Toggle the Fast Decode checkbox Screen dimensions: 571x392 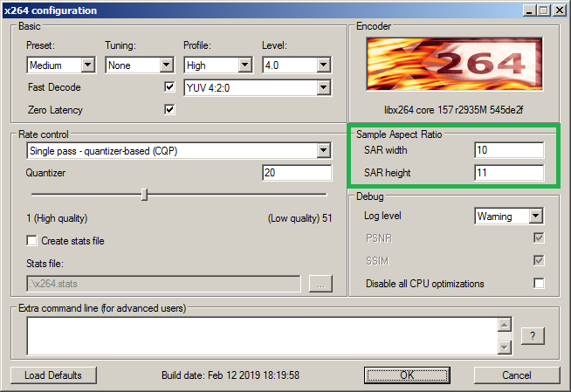(169, 87)
